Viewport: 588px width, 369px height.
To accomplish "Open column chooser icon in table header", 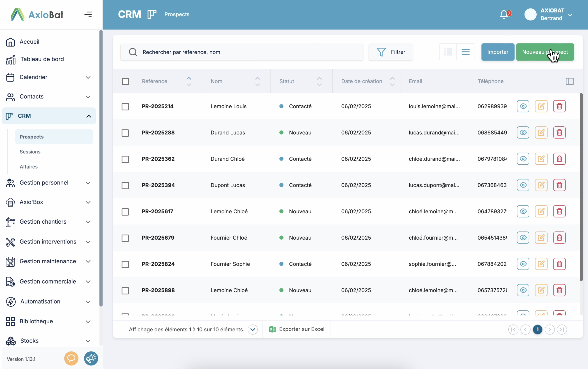I will coord(570,81).
